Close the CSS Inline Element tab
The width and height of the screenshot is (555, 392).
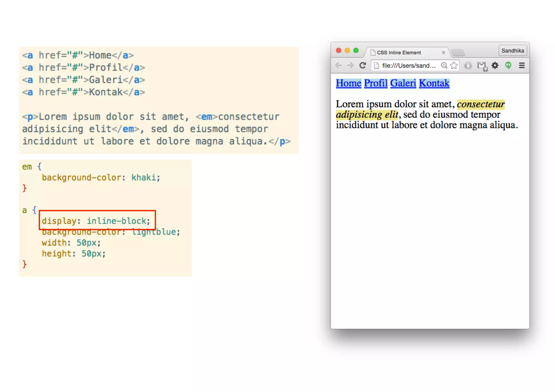(443, 53)
